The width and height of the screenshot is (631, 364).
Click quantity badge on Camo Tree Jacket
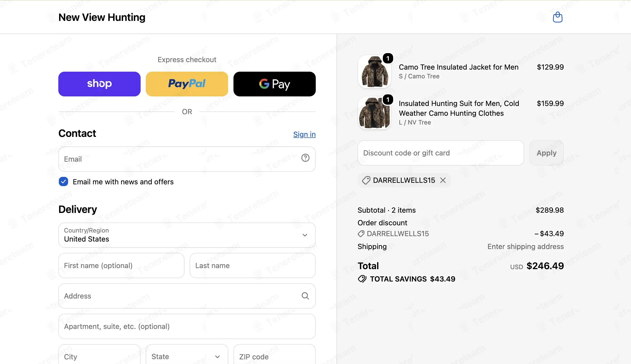pyautogui.click(x=388, y=59)
